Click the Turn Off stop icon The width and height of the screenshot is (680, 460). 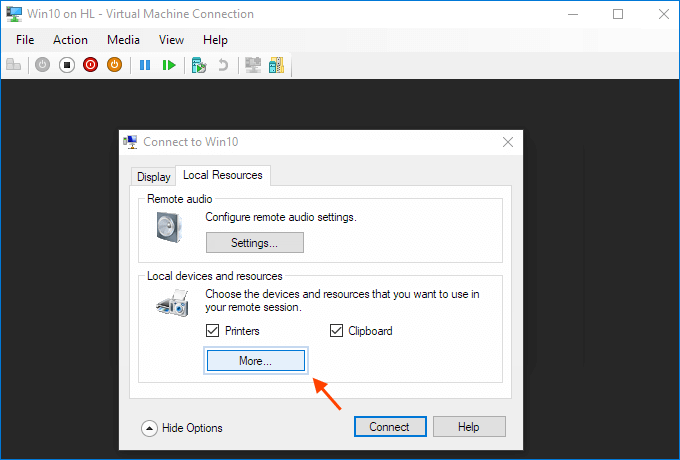click(67, 65)
